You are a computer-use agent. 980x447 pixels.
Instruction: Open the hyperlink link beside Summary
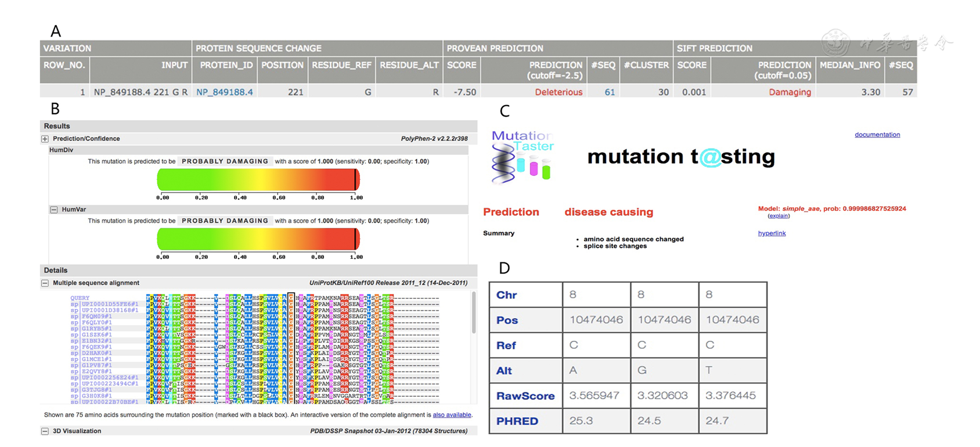click(x=772, y=233)
